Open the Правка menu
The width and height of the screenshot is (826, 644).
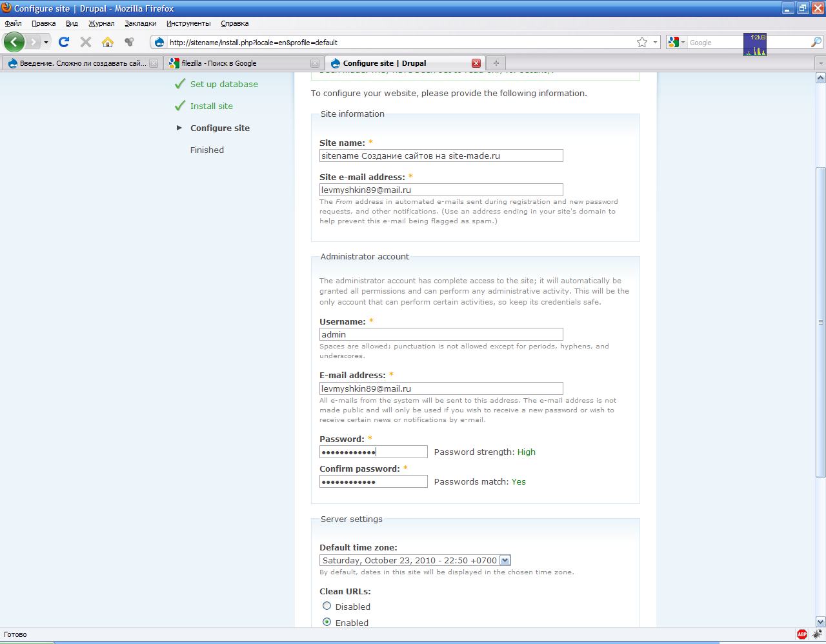point(43,23)
